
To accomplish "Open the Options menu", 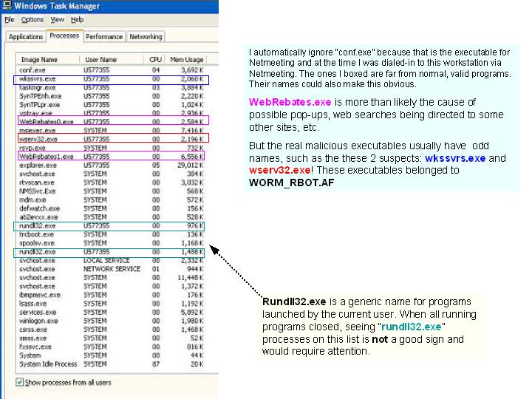I will [x=33, y=20].
